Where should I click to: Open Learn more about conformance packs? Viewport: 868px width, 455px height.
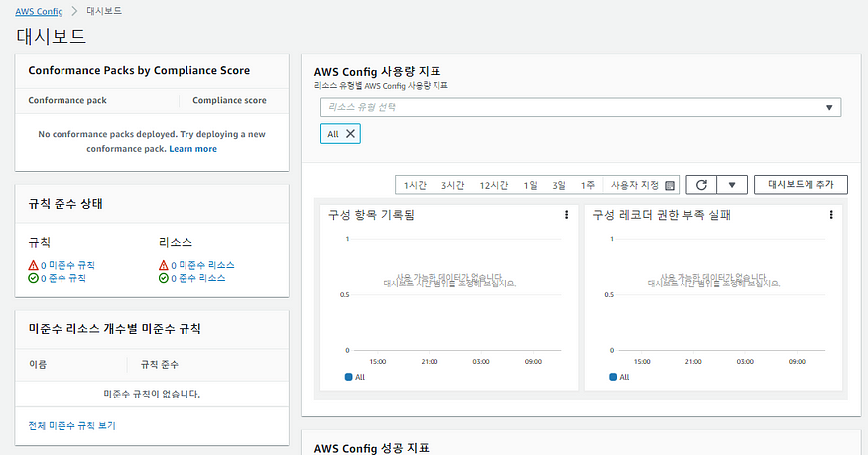click(x=192, y=148)
